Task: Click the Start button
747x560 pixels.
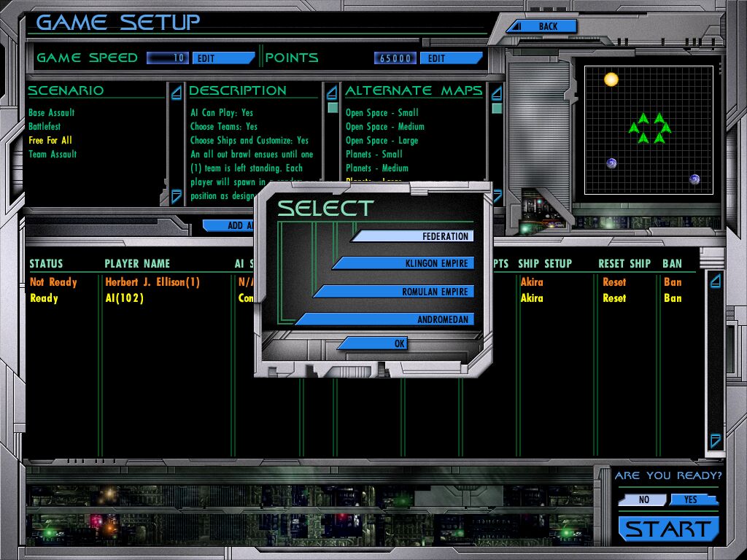Action: point(668,529)
